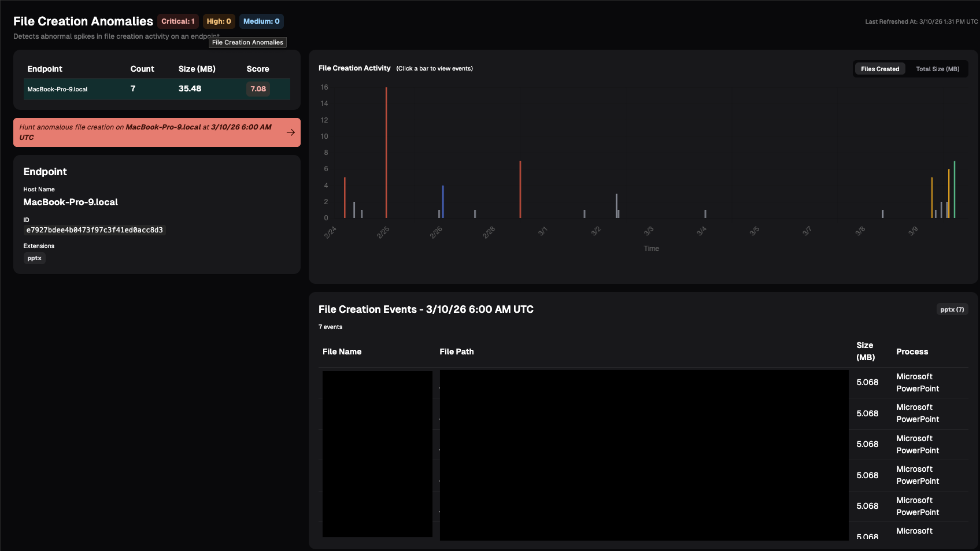Click the arrow icon on the hunt banner
This screenshot has height=551, width=980.
tap(291, 132)
